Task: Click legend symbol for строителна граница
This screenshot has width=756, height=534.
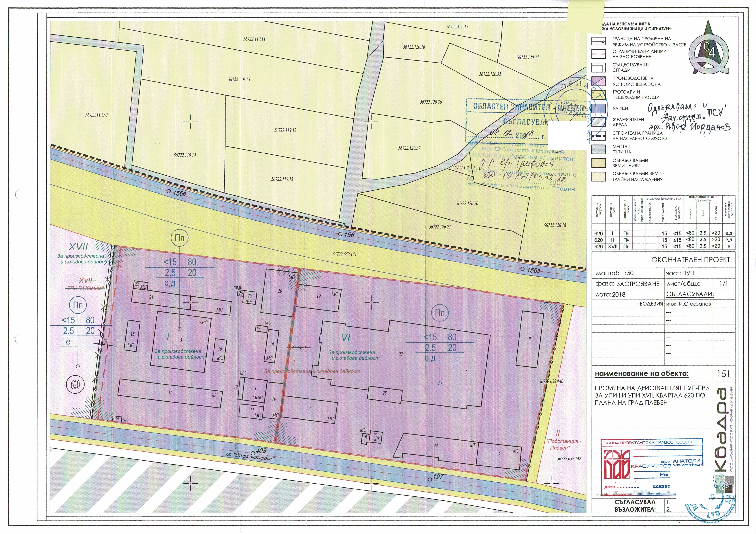Action: 599,135
